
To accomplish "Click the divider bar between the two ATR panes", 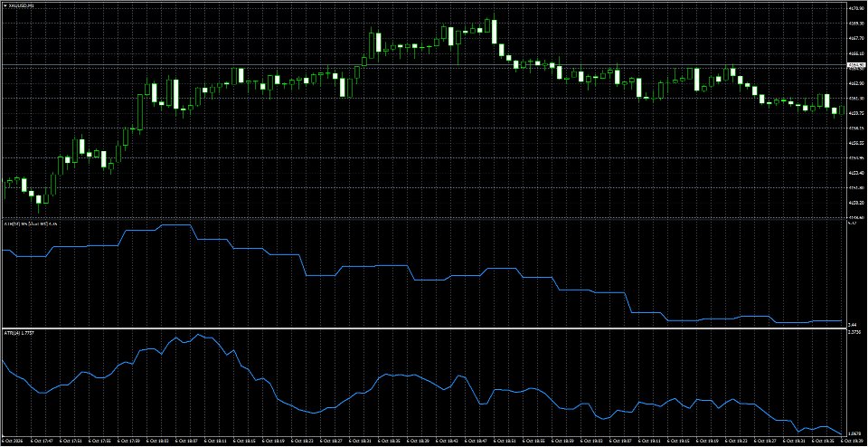I will [423, 328].
